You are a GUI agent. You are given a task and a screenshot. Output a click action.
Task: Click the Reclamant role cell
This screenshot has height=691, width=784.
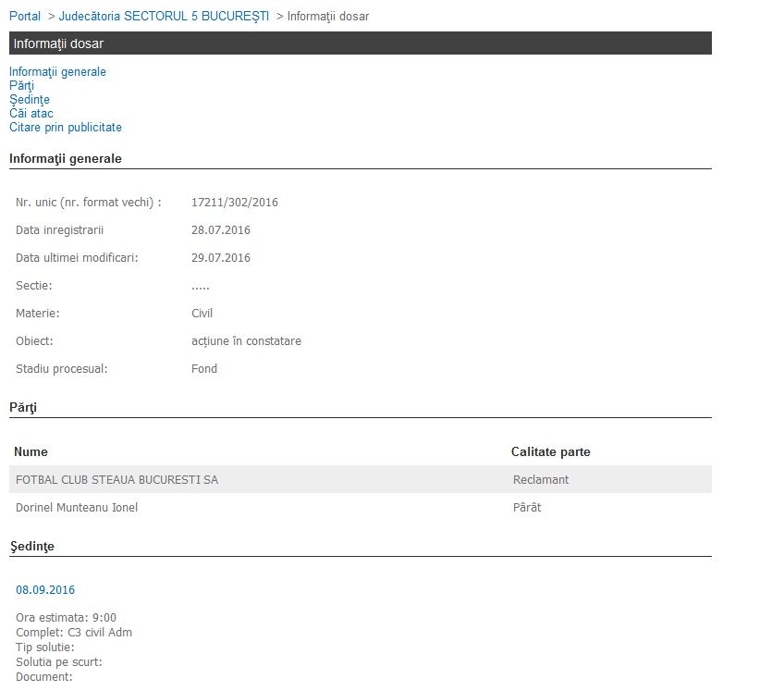541,480
